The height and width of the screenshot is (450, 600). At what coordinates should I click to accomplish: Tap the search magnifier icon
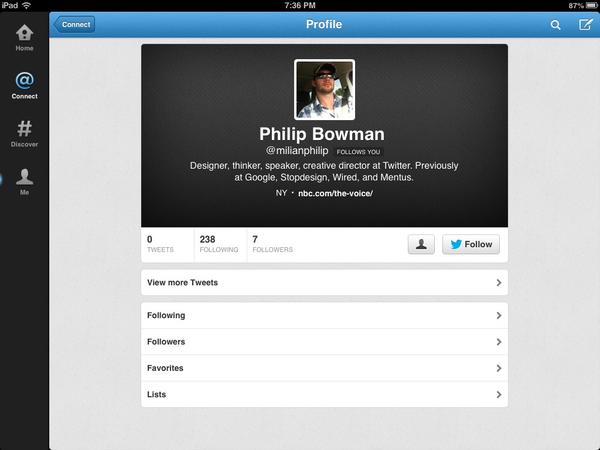pos(555,25)
